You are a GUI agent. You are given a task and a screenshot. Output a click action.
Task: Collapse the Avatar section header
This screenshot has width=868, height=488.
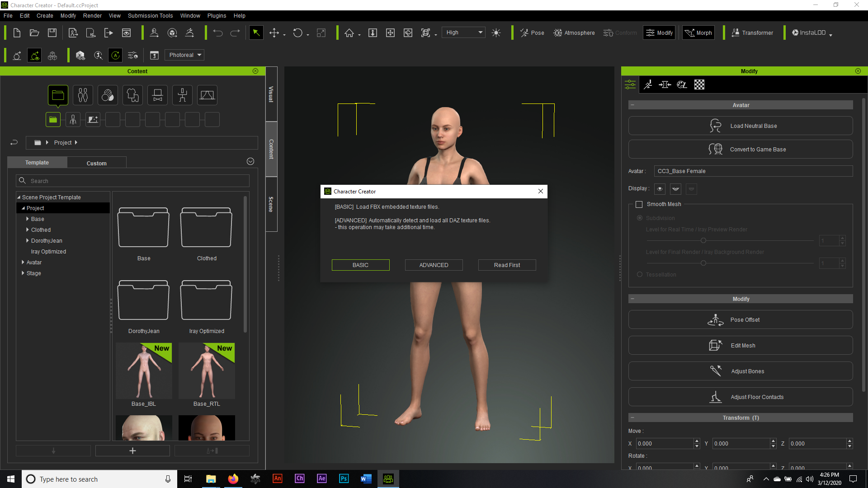pyautogui.click(x=632, y=105)
